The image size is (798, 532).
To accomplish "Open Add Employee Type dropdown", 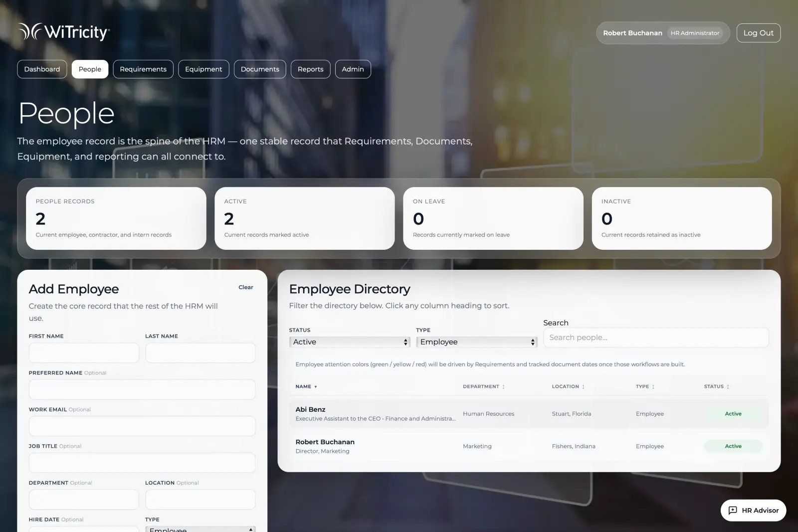I will point(200,529).
